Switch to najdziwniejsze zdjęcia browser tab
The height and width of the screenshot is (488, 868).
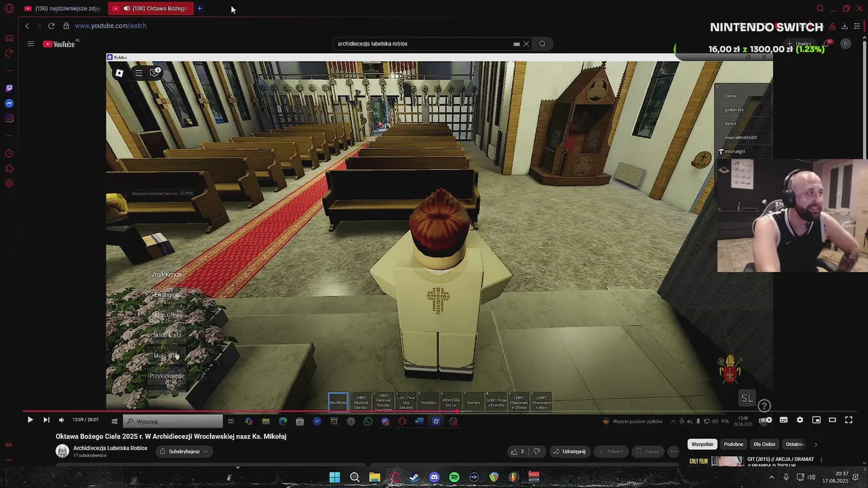pyautogui.click(x=62, y=9)
